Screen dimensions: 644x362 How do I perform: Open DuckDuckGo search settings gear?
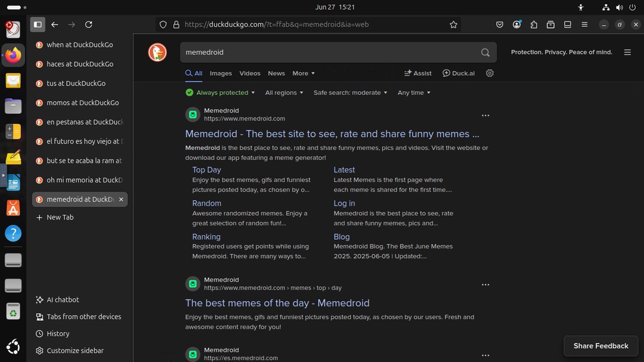coord(490,73)
